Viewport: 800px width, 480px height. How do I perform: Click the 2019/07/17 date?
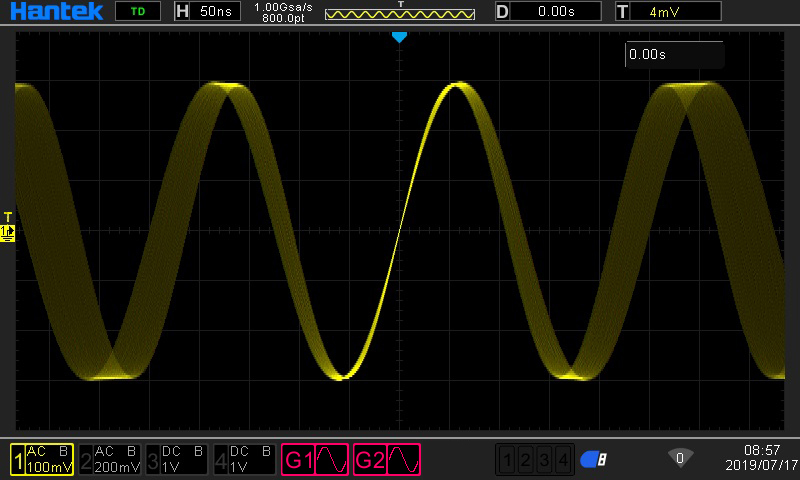coord(761,465)
